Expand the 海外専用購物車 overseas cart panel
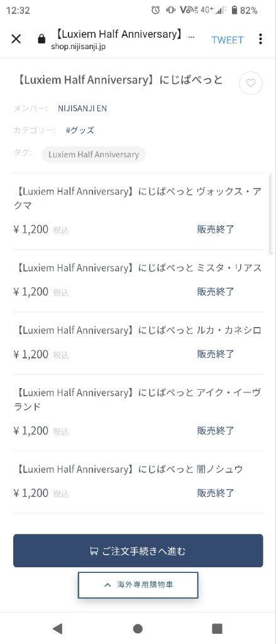Viewport: 276px width, 644px height. (138, 585)
